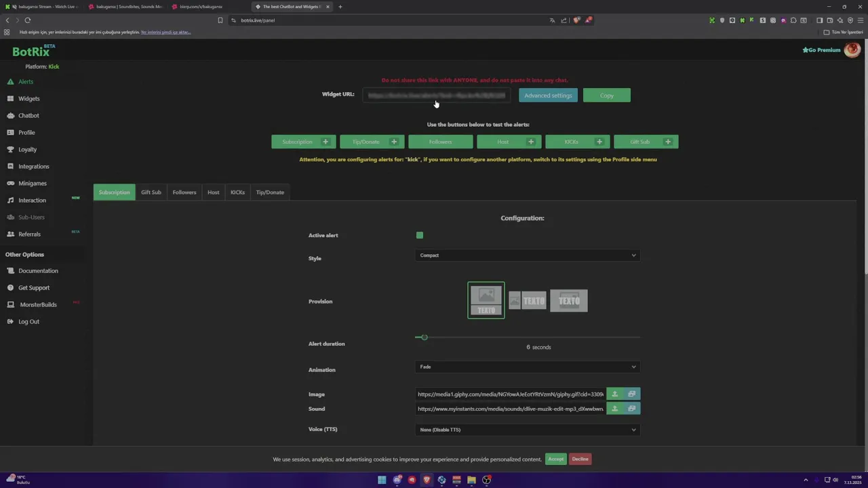Click the upload icon beside Sound URL
The image size is (868, 488).
(615, 409)
